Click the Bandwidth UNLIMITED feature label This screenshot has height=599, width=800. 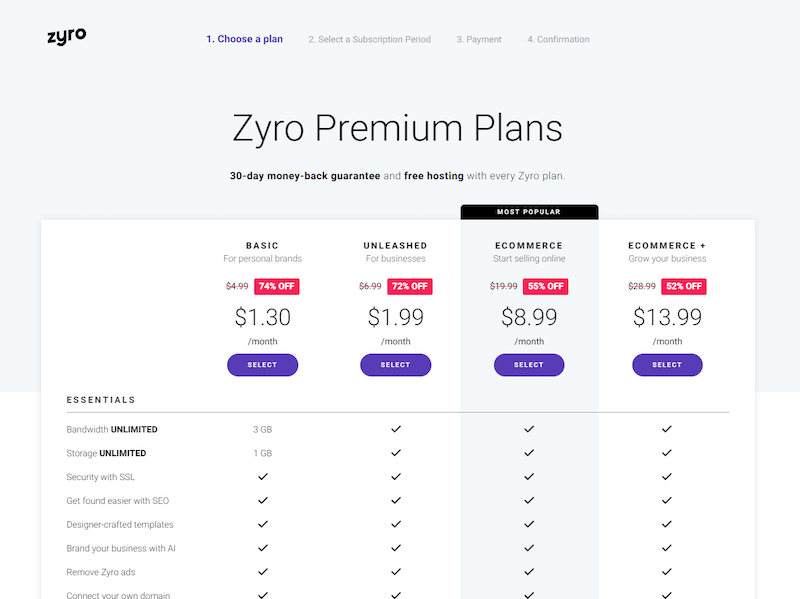coord(112,430)
